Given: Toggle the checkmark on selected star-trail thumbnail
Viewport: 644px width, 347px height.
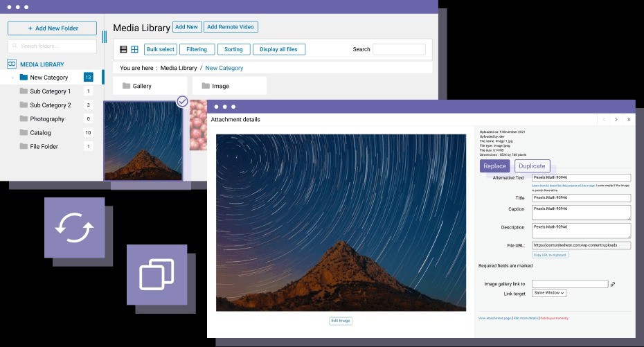Looking at the screenshot, I should [182, 101].
